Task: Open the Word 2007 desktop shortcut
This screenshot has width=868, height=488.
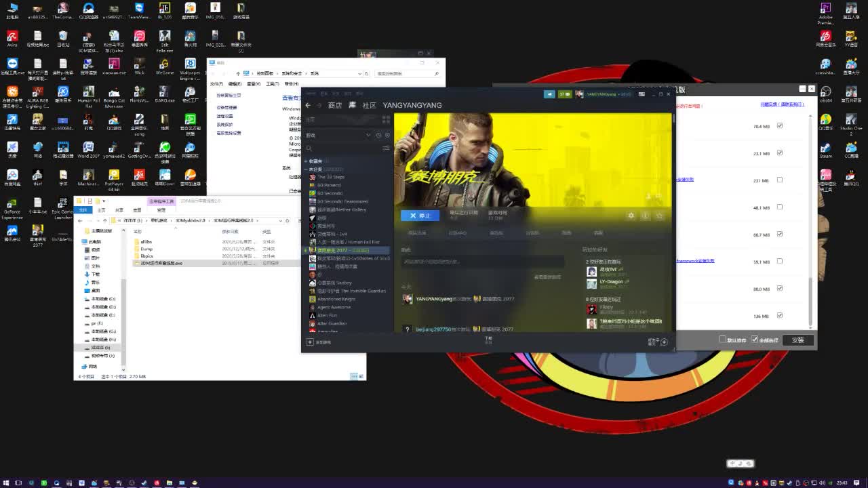Action: 88,150
